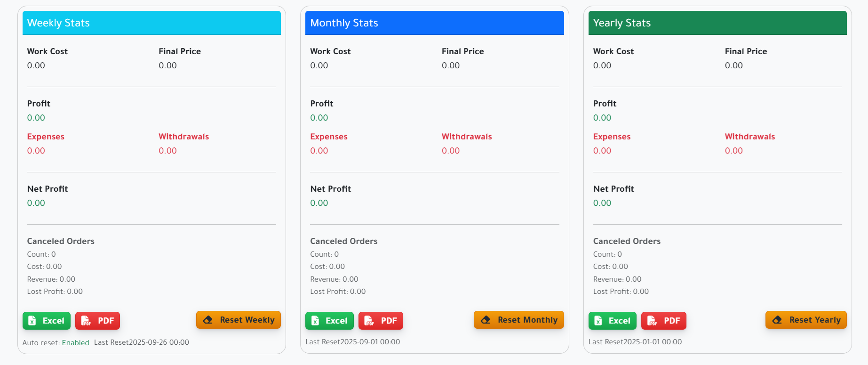Click the Excel file icon in Yearly card
868x365 pixels.
pos(598,321)
